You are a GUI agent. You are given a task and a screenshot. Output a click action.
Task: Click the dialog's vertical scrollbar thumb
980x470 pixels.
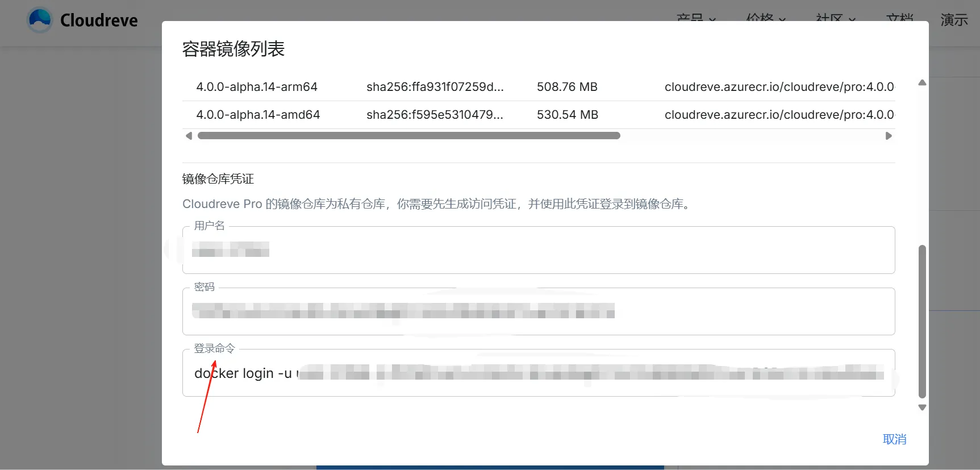click(922, 321)
